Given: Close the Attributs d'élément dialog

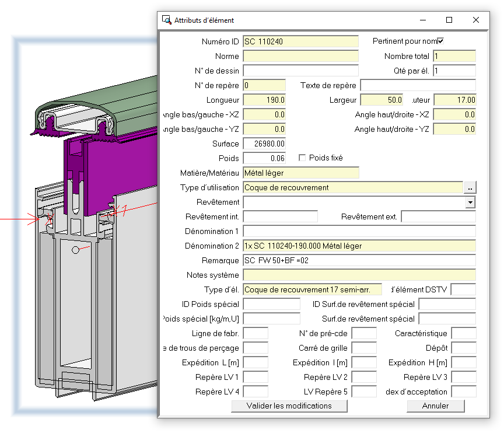Looking at the screenshot, I should coord(476,20).
